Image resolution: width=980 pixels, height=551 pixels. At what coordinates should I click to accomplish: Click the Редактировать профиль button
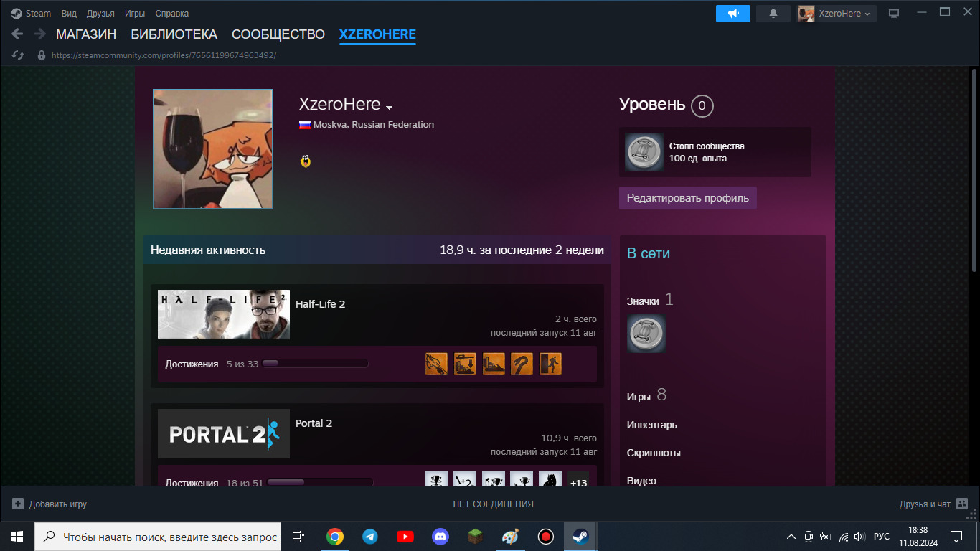point(688,198)
